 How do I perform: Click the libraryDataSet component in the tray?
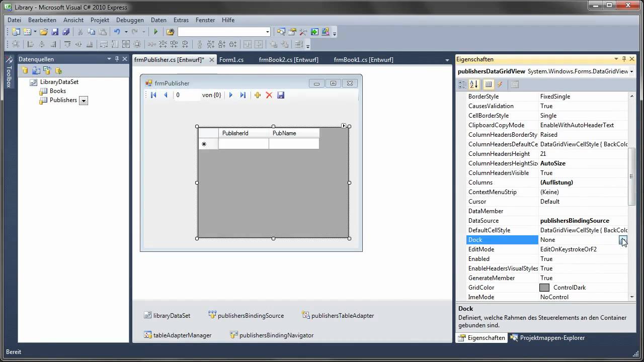(167, 316)
